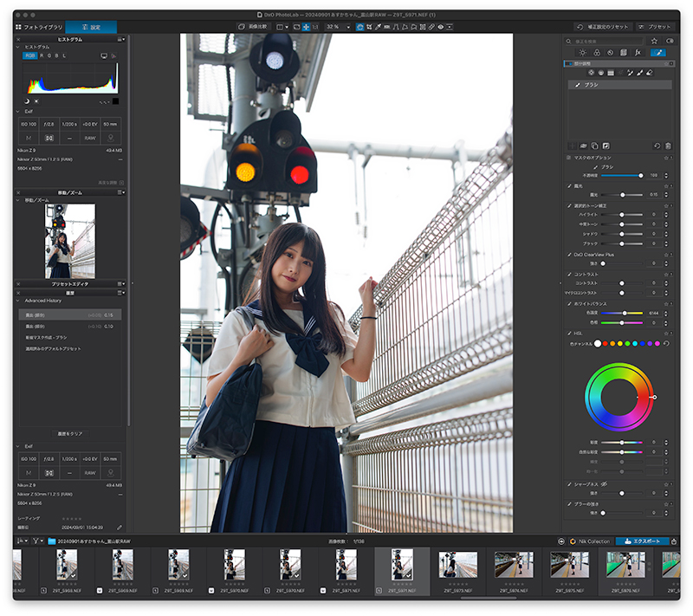The image size is (693, 616).
Task: Switch to the 設定 tab
Action: [x=90, y=27]
